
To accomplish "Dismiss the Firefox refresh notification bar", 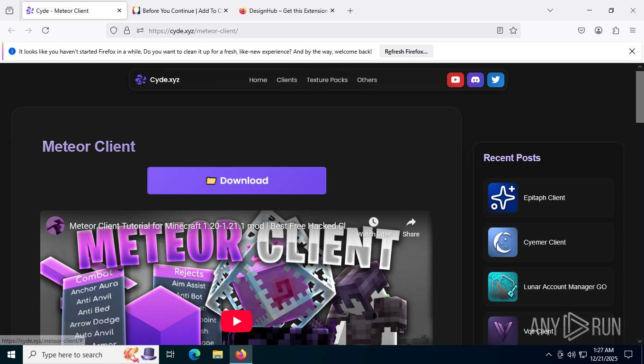I will click(632, 51).
